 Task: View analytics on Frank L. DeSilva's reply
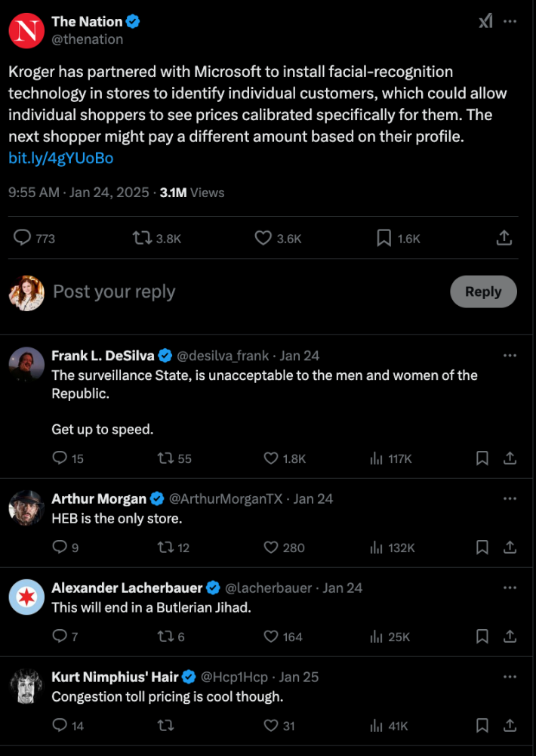tap(377, 458)
